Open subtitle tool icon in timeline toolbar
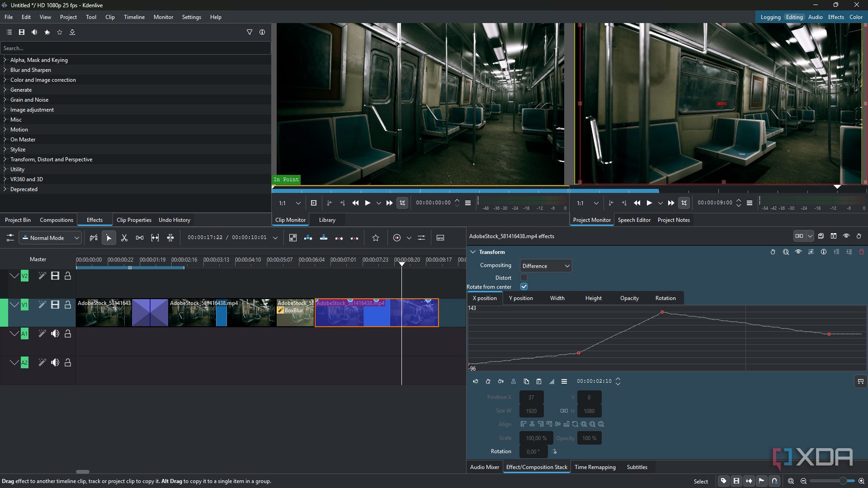Image resolution: width=868 pixels, height=488 pixels. coord(440,238)
